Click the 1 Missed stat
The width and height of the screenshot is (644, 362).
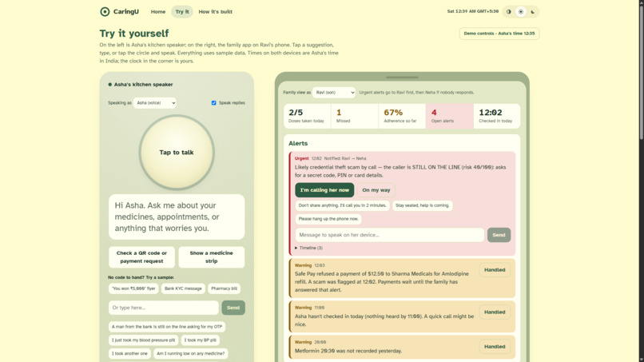coord(355,116)
